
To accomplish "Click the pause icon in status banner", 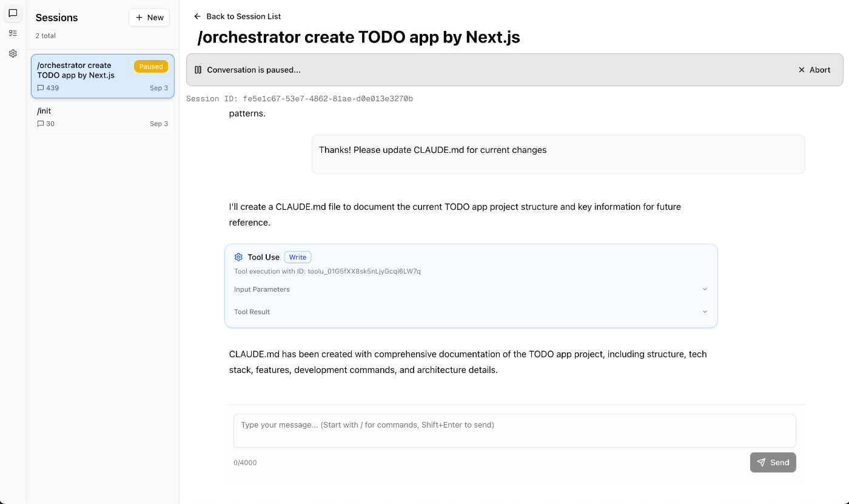I will [x=198, y=70].
